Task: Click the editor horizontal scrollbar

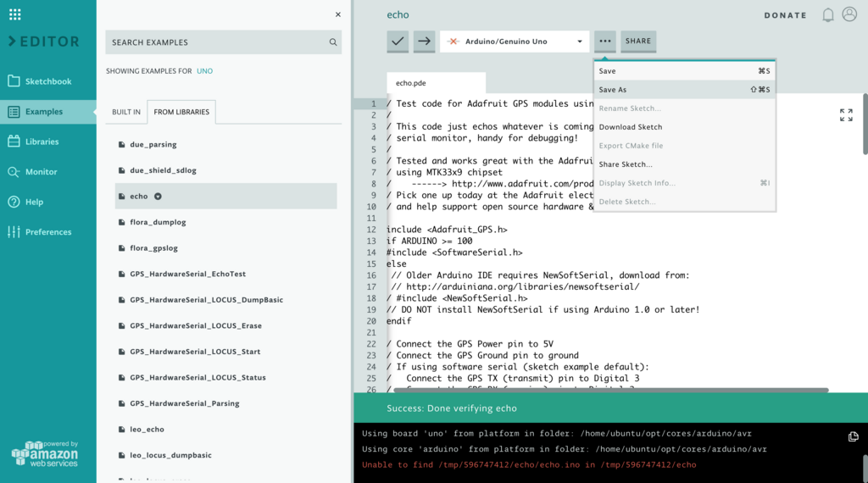Action: pyautogui.click(x=610, y=390)
